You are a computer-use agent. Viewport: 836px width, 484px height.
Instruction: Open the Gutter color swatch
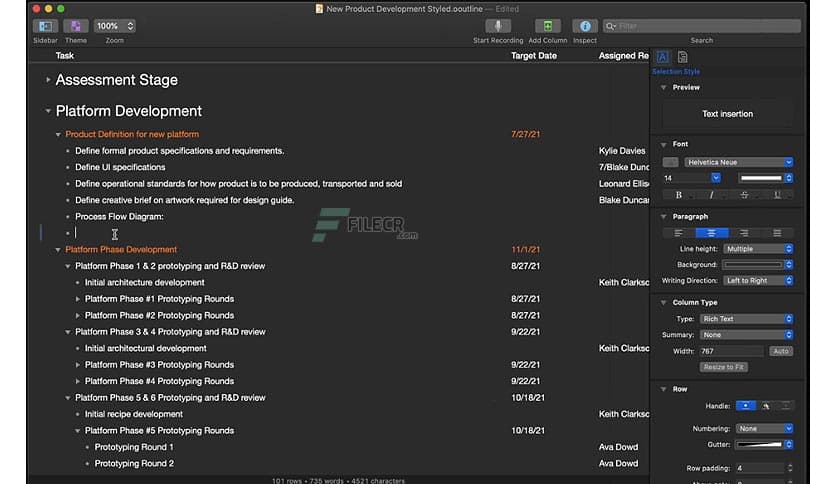click(764, 445)
